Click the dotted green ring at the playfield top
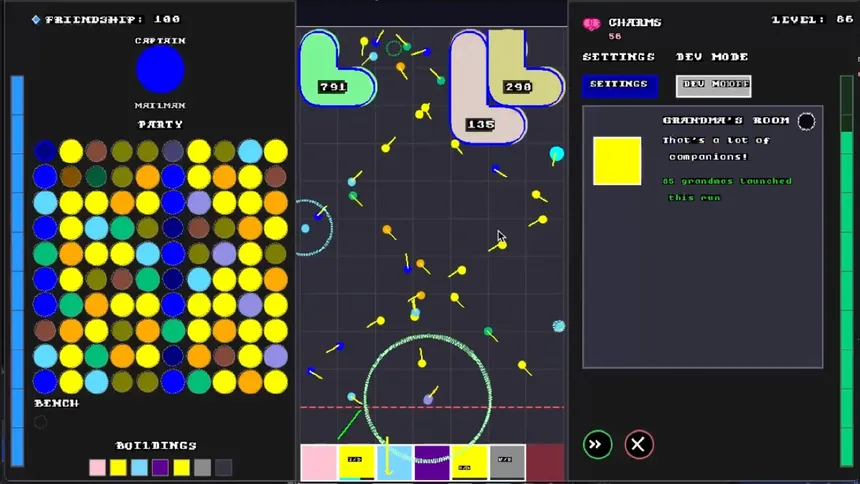 tap(394, 49)
